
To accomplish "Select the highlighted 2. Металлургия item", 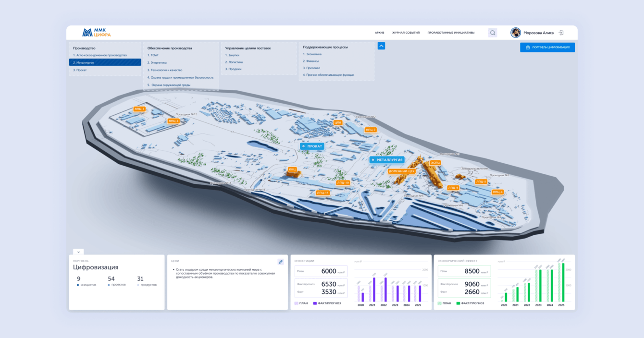I will click(105, 62).
